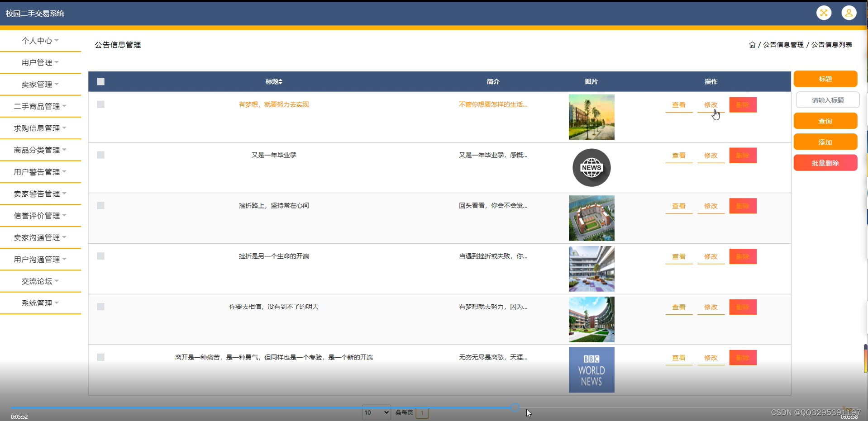Click 删除 for 离开是一种痛苦 row
The image size is (868, 421).
pos(743,358)
